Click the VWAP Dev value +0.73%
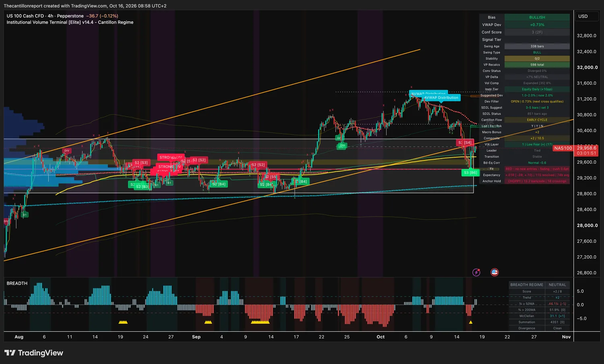This screenshot has height=364, width=604. point(537,25)
